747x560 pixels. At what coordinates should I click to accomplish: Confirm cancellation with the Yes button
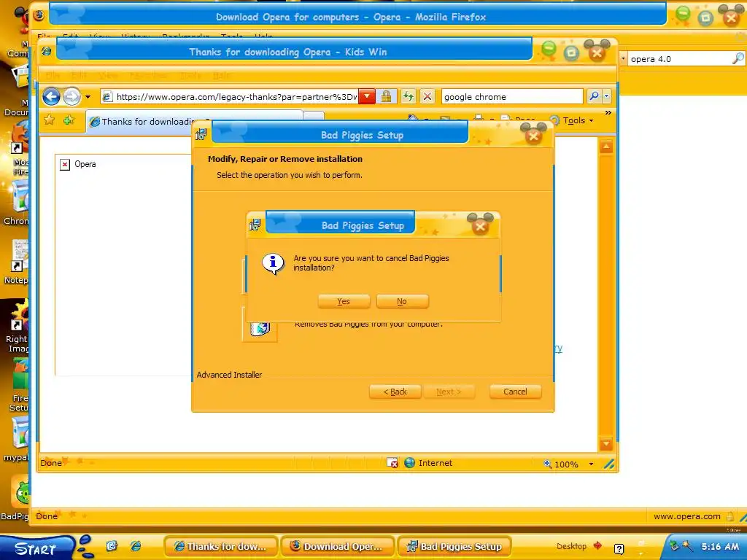click(x=344, y=301)
